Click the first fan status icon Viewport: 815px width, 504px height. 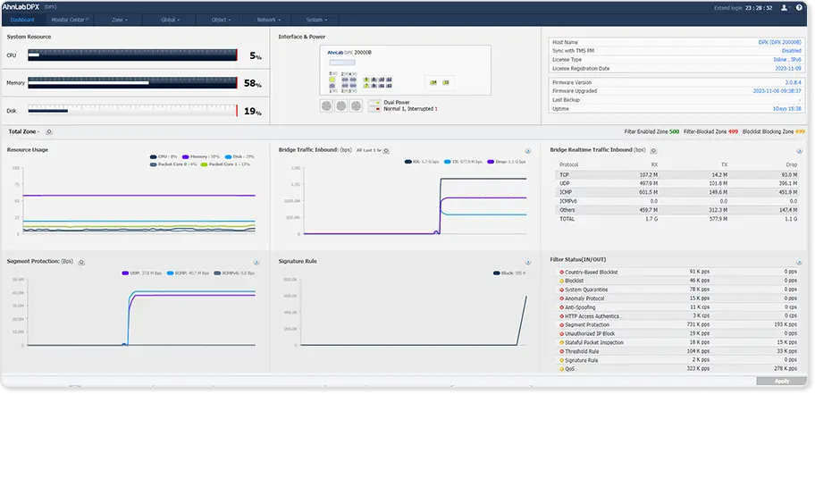[326, 106]
